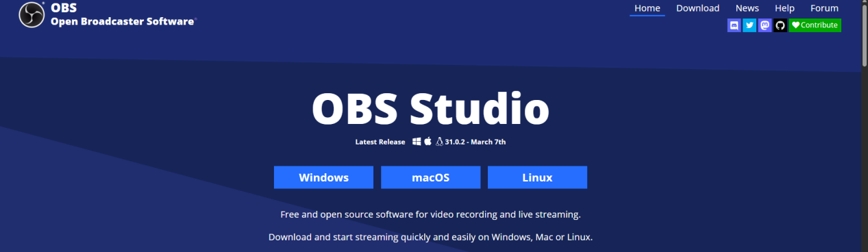Click the green Contribute button
Screen dimensions: 868x252
(815, 25)
